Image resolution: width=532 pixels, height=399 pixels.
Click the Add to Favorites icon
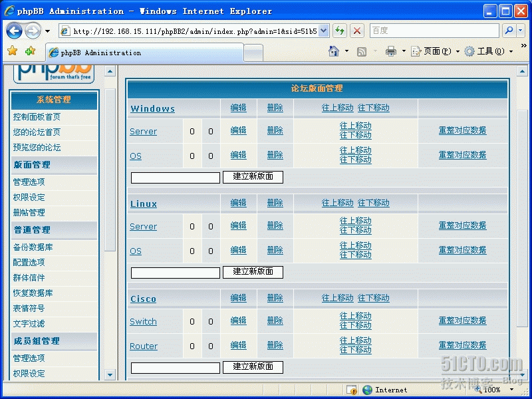[x=30, y=51]
